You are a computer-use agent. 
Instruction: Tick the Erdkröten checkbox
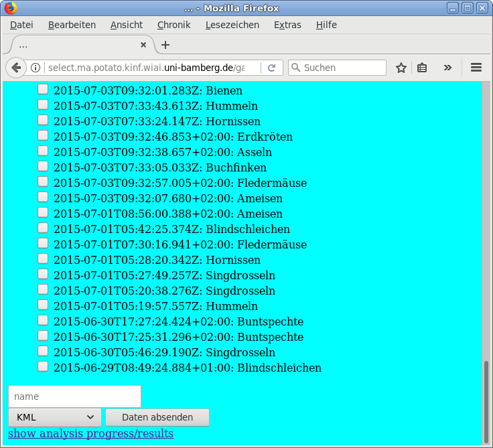[42, 135]
